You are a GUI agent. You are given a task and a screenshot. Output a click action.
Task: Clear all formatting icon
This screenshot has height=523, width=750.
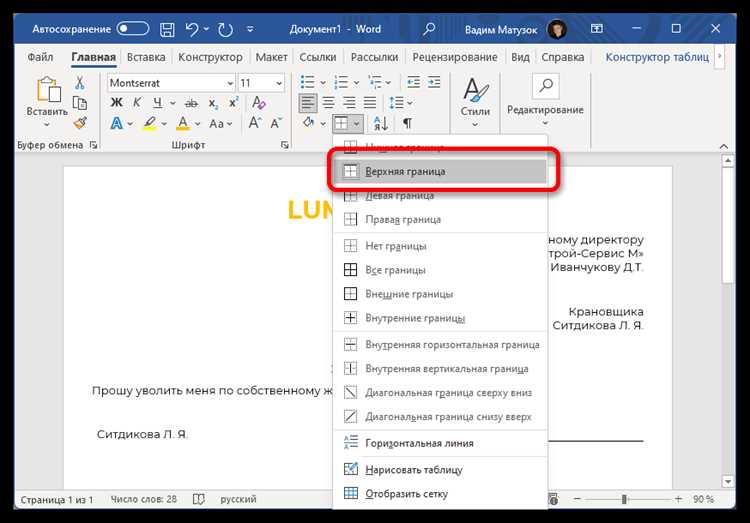click(x=258, y=102)
